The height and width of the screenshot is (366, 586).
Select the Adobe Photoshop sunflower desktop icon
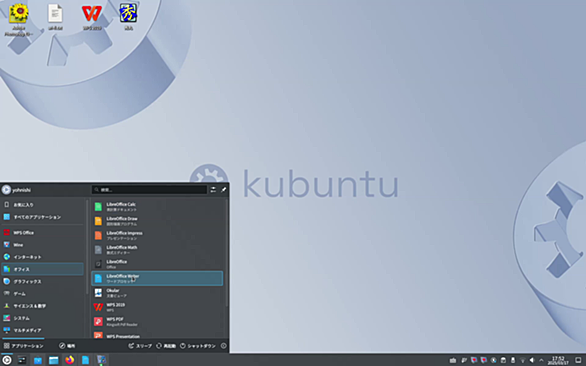[19, 20]
